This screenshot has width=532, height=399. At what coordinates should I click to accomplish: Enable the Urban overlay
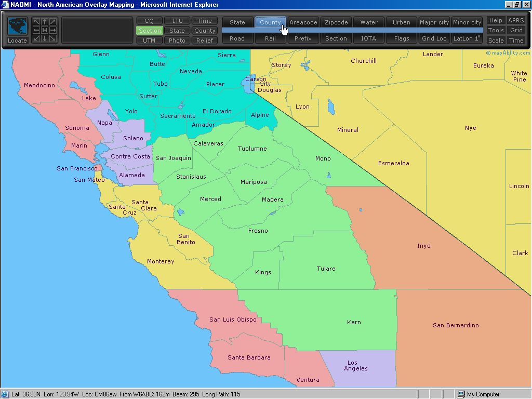[x=402, y=22]
